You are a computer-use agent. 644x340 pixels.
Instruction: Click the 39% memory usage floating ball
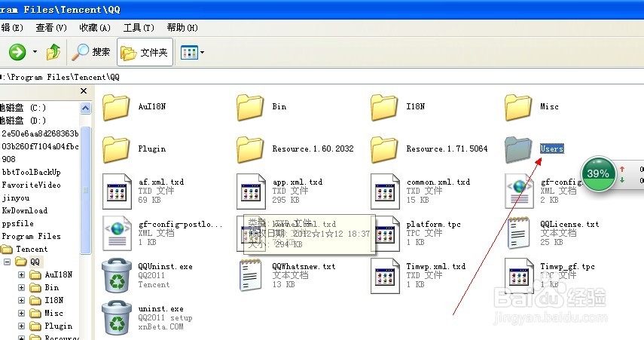[598, 173]
